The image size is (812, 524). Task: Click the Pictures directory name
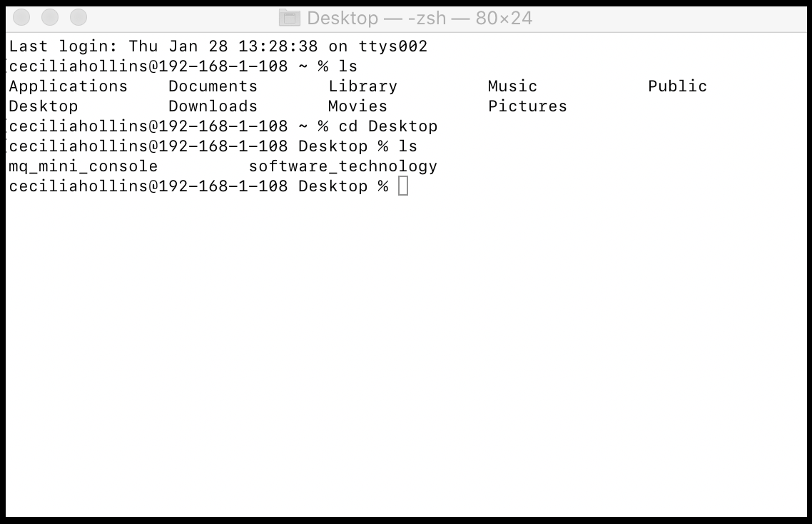pyautogui.click(x=527, y=106)
